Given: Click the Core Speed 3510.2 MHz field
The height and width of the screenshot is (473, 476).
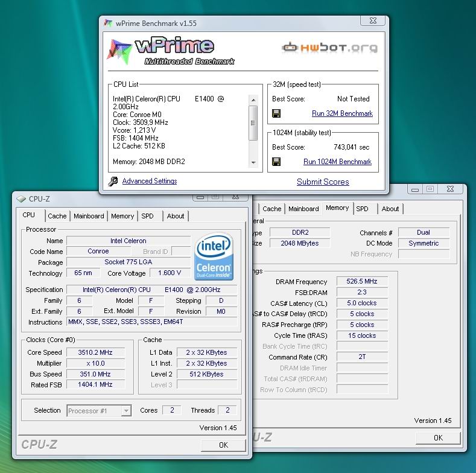Looking at the screenshot, I should tap(95, 352).
